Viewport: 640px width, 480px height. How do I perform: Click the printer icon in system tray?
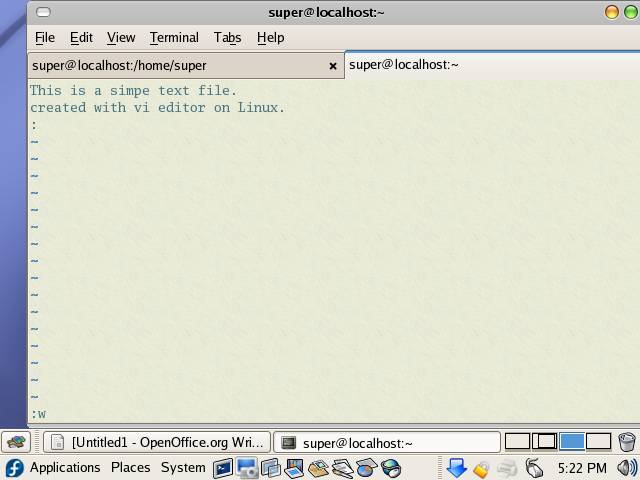click(x=507, y=467)
